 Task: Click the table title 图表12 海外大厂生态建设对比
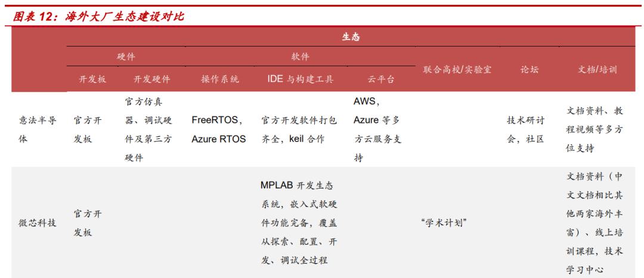click(x=98, y=17)
